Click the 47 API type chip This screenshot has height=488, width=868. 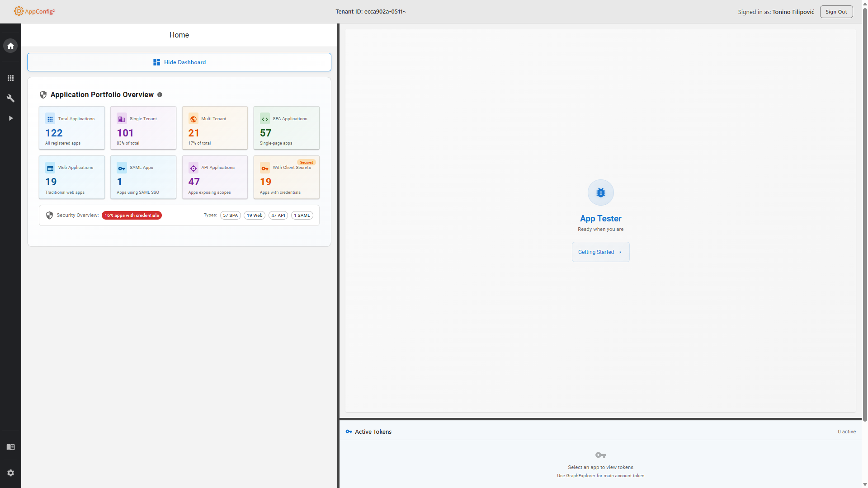(x=278, y=216)
